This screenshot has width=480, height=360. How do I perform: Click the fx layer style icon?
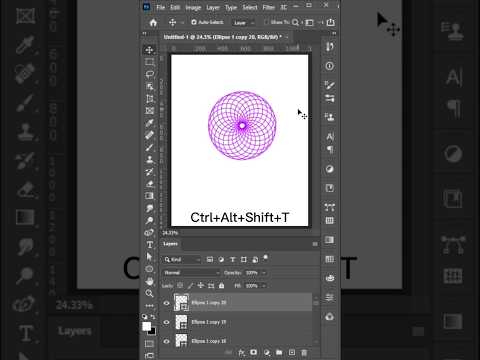click(x=241, y=352)
